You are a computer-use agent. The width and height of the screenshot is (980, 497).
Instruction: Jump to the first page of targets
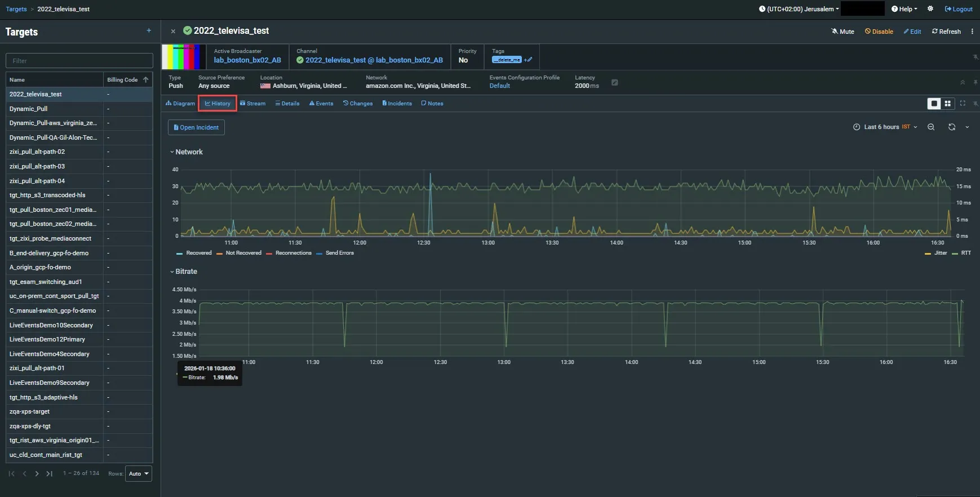coord(12,474)
